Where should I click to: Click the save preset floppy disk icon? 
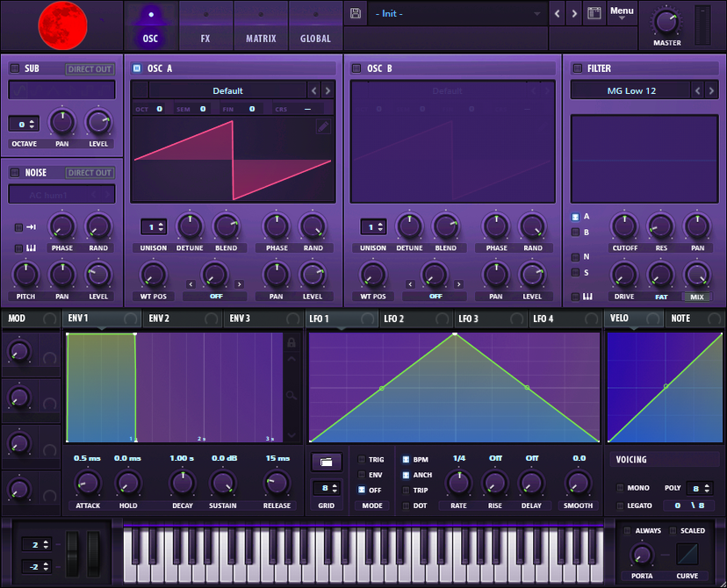click(356, 13)
